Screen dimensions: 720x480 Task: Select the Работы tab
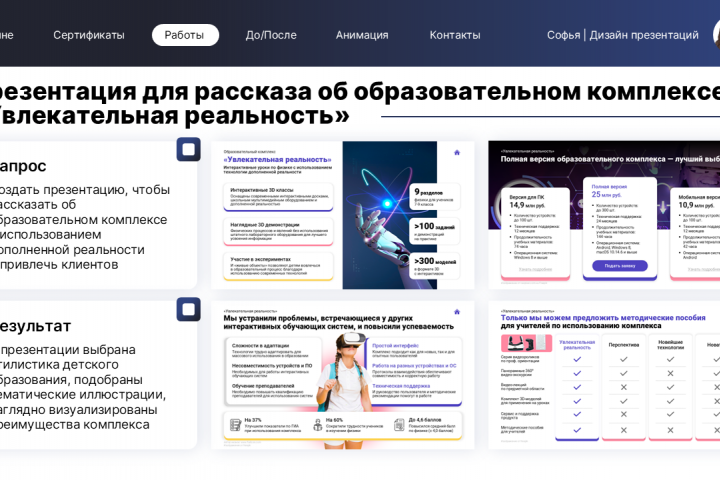pos(185,35)
